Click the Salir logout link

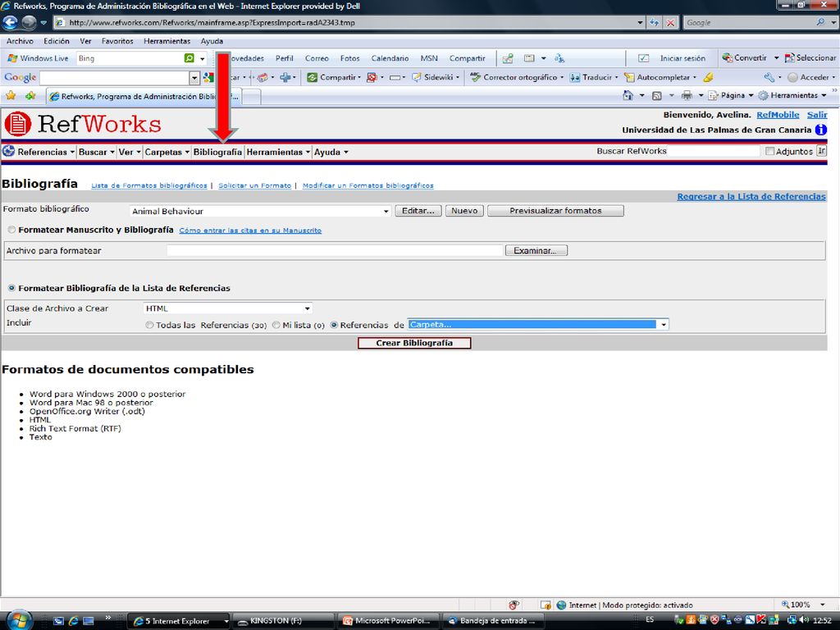[x=817, y=115]
